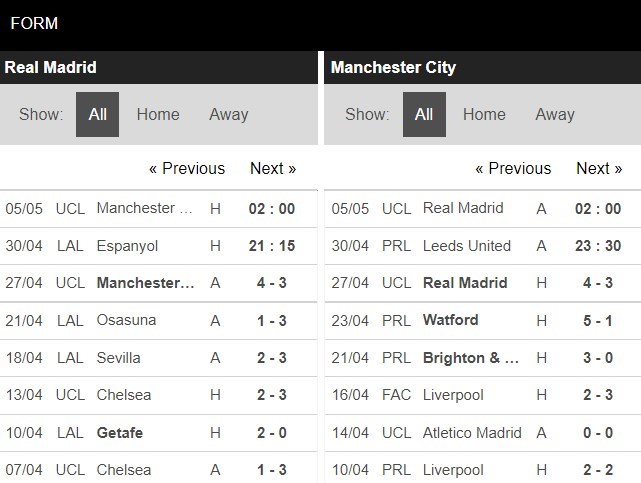Open Manchester City's Atletico Madrid match
Image resolution: width=641 pixels, height=483 pixels.
click(473, 433)
